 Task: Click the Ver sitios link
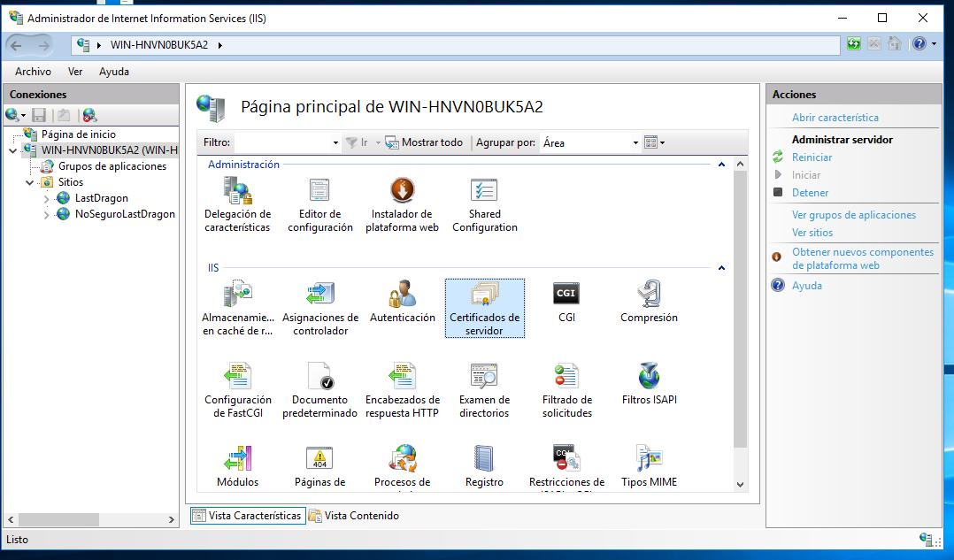click(x=812, y=233)
